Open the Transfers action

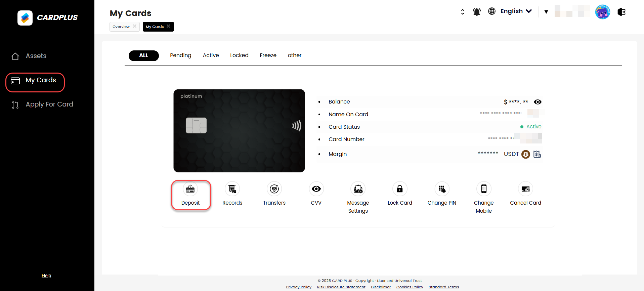coord(274,189)
